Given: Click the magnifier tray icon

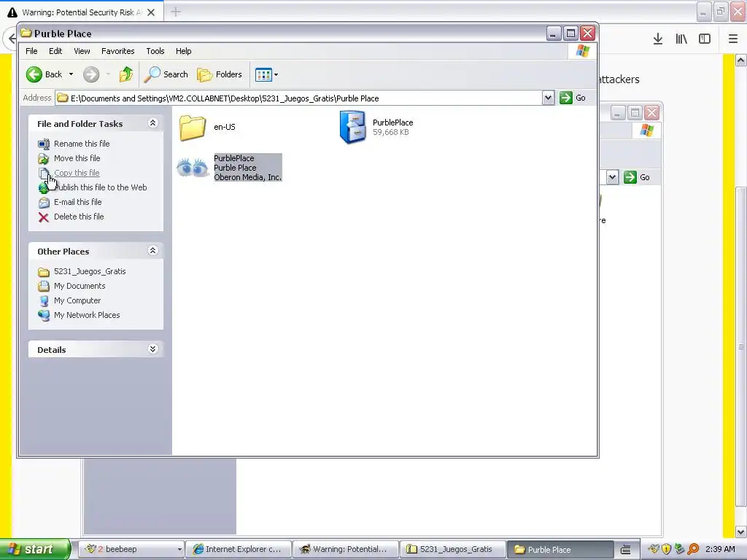Looking at the screenshot, I should click(x=693, y=549).
